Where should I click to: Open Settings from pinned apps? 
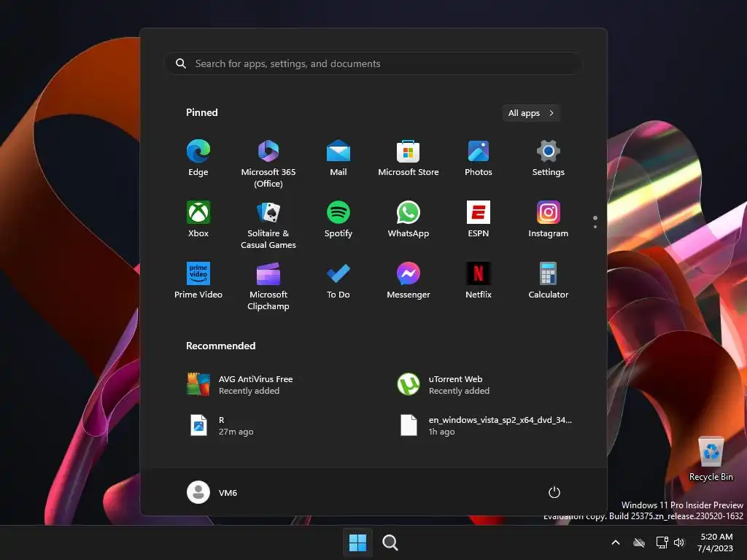pyautogui.click(x=549, y=158)
